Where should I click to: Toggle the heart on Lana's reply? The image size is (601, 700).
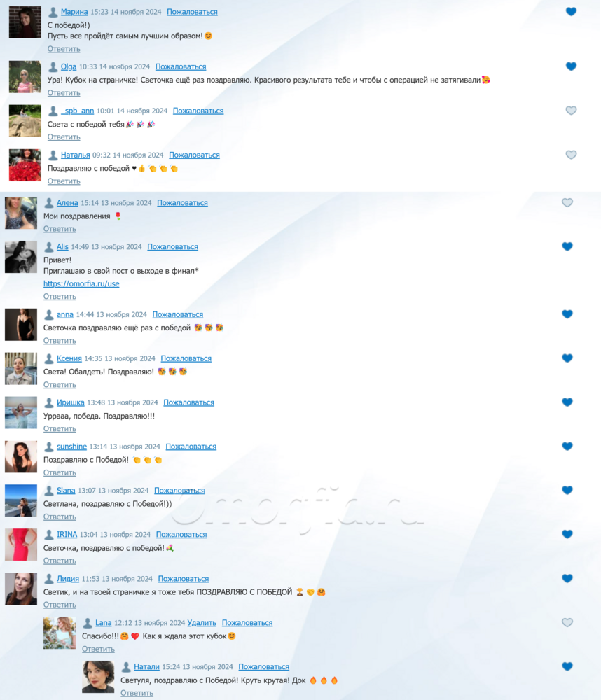tap(567, 622)
